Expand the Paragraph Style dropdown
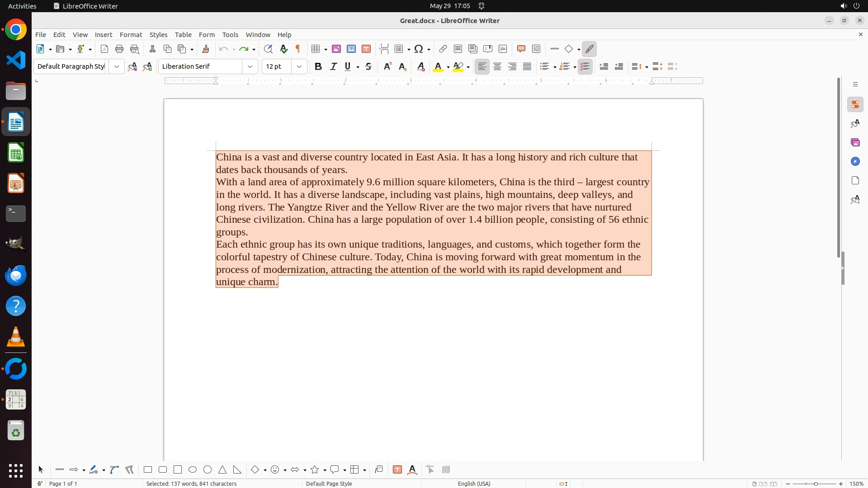This screenshot has width=868, height=488. coord(117,66)
